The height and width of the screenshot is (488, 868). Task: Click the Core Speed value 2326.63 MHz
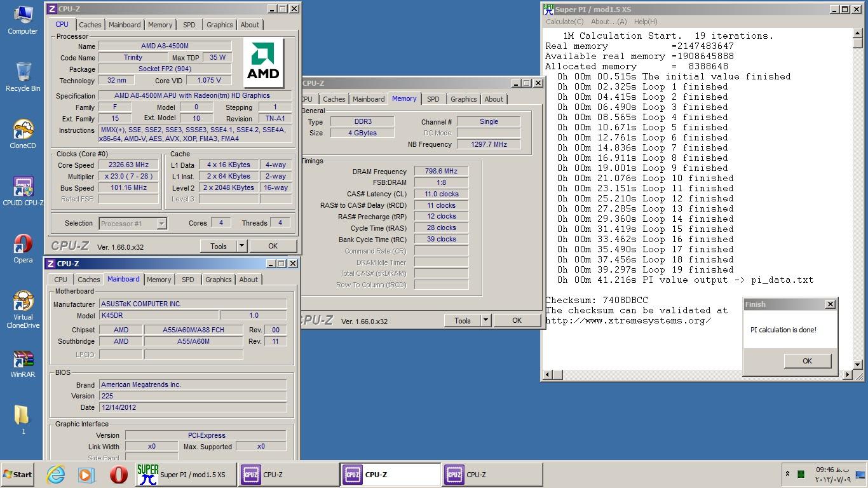click(x=128, y=165)
